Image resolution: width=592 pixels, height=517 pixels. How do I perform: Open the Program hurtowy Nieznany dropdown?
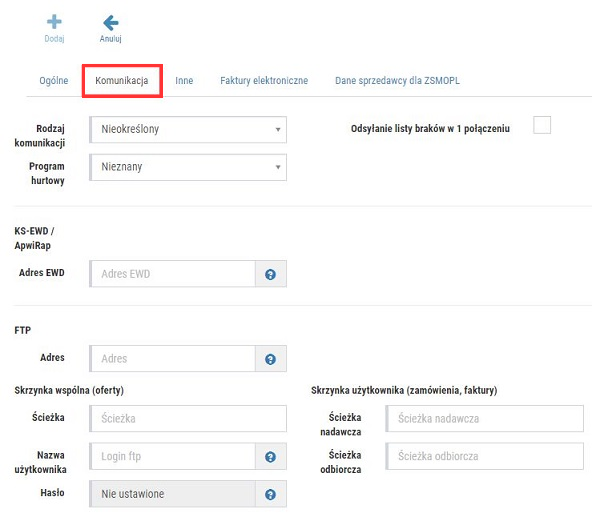click(x=188, y=167)
